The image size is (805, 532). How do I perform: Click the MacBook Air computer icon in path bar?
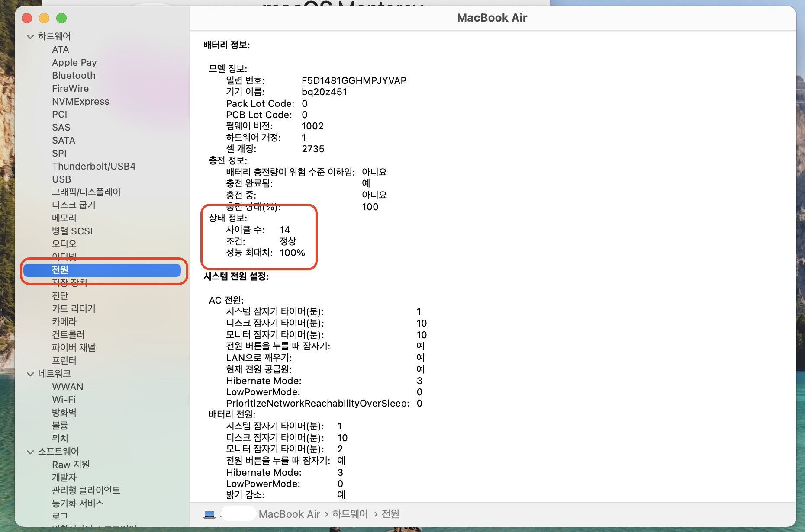click(209, 514)
